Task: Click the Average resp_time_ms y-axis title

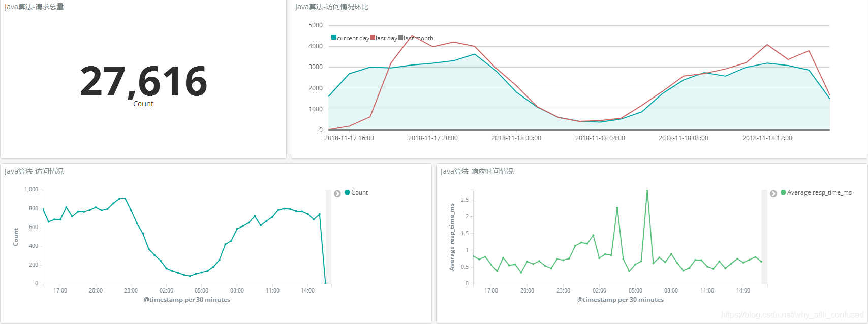Action: pyautogui.click(x=452, y=237)
